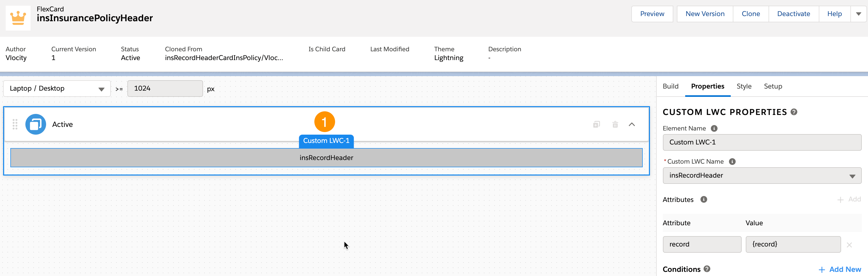
Task: Click the Clone button
Action: coord(751,14)
